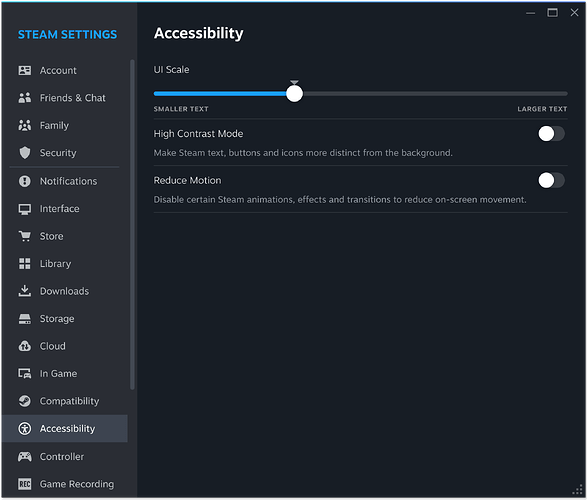Switch to In Game settings
This screenshot has width=587, height=500.
[64, 374]
